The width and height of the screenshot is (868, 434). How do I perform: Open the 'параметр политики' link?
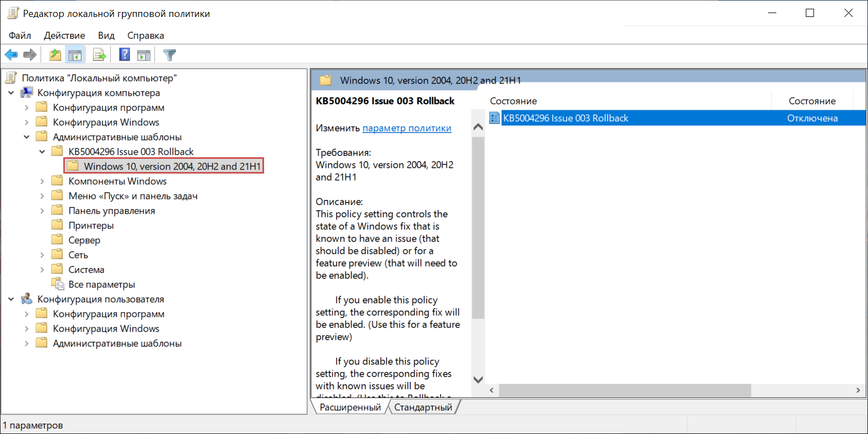(407, 128)
